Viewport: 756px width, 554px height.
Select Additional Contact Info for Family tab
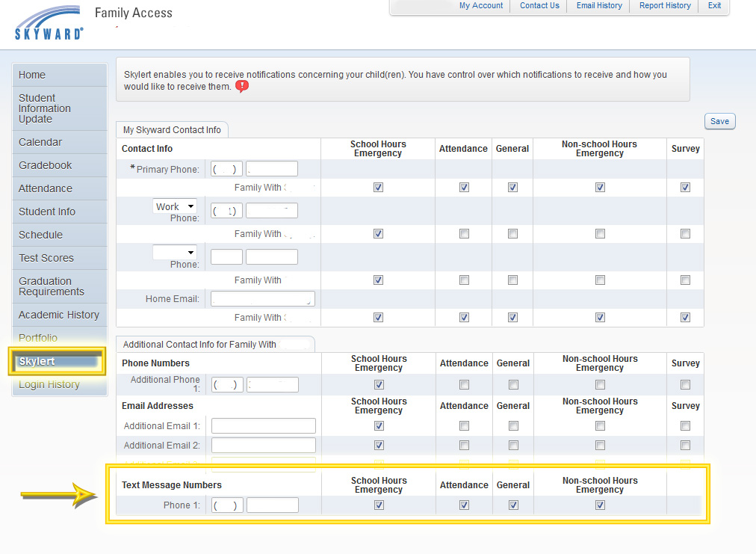click(x=215, y=344)
